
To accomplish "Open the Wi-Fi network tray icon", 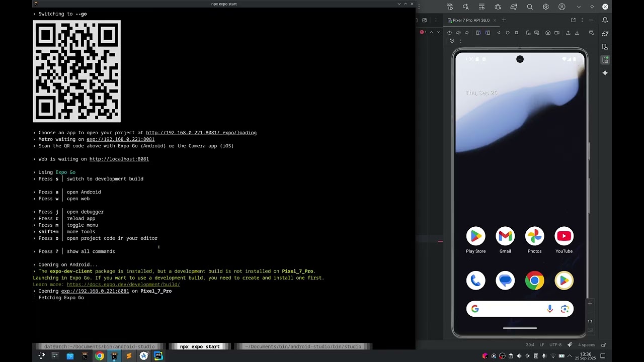I will click(552, 356).
